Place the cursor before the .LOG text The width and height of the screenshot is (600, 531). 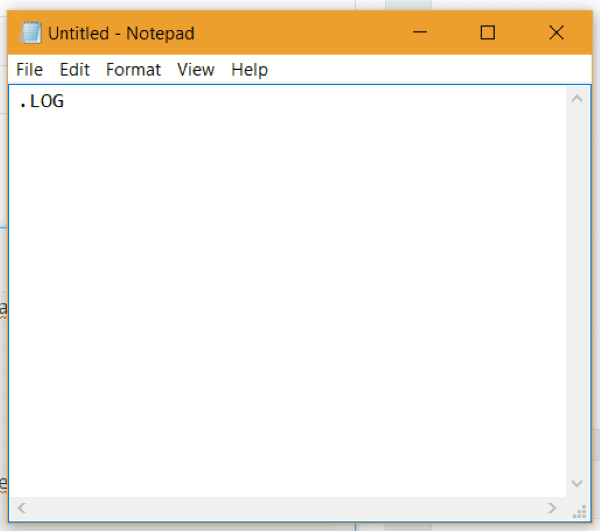point(18,101)
